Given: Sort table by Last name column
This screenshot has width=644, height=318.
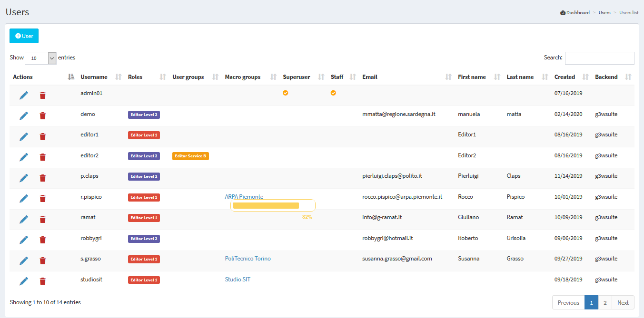Looking at the screenshot, I should 545,77.
